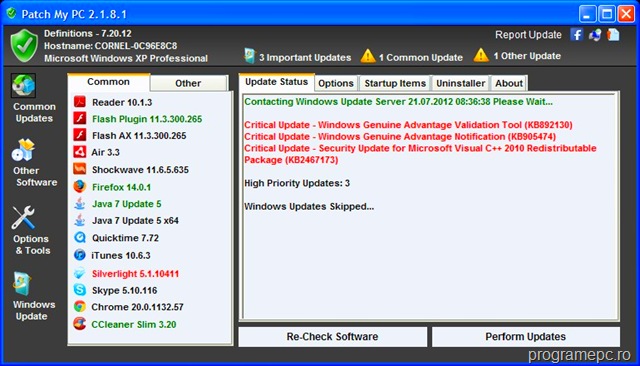
Task: Click the KB892130 critical update line
Action: click(408, 125)
